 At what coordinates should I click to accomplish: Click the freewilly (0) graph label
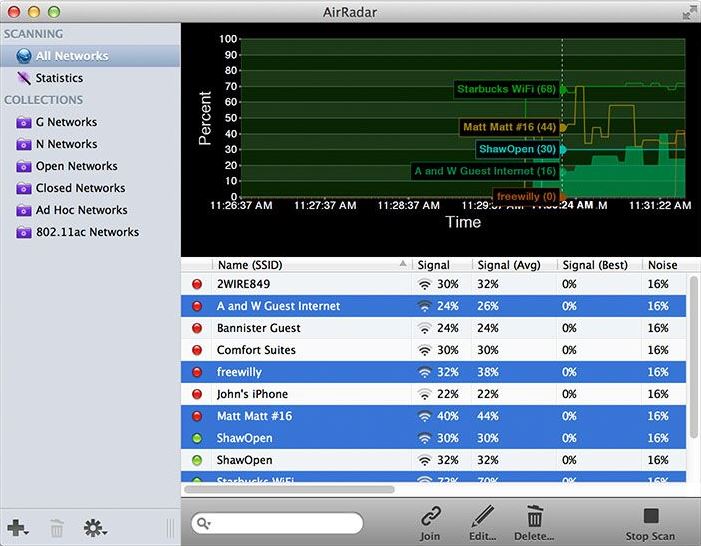pos(526,196)
